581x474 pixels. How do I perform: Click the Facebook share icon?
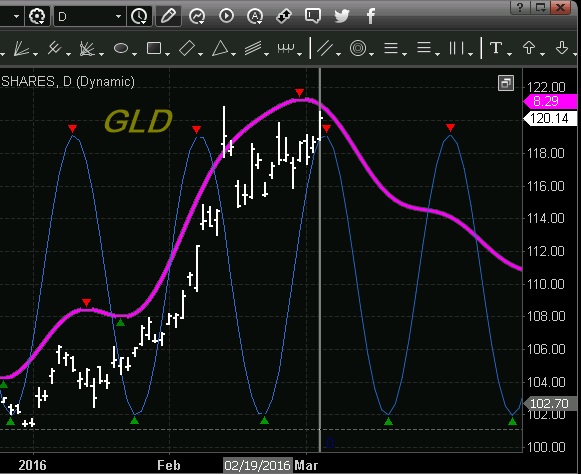[371, 16]
